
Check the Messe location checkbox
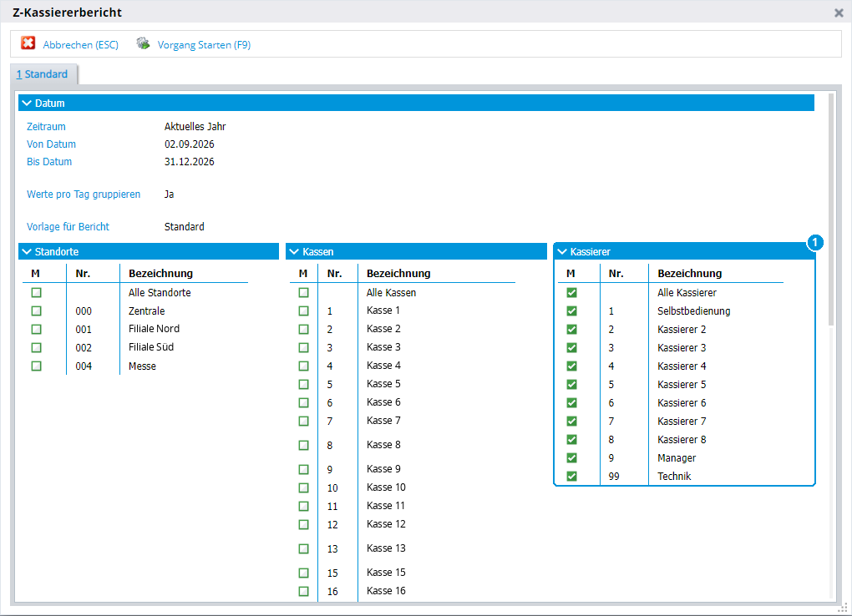coord(37,366)
